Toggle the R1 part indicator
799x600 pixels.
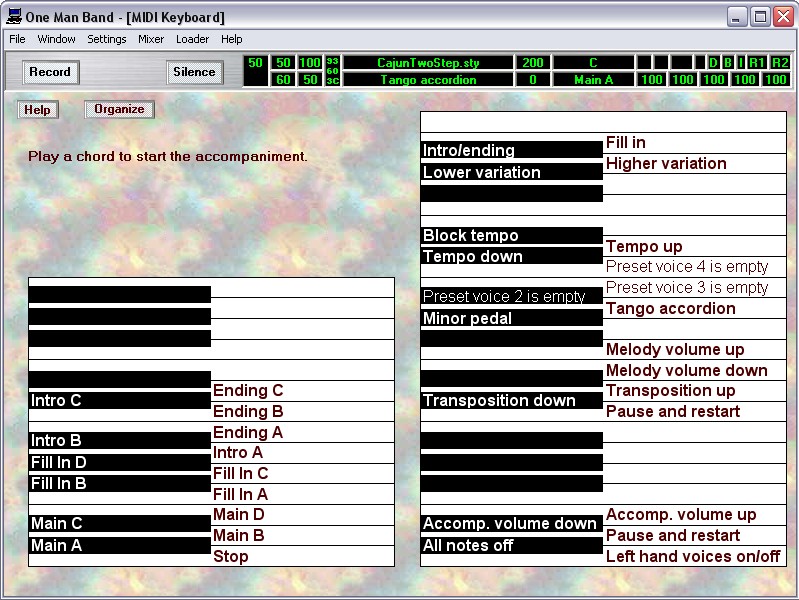[x=757, y=63]
